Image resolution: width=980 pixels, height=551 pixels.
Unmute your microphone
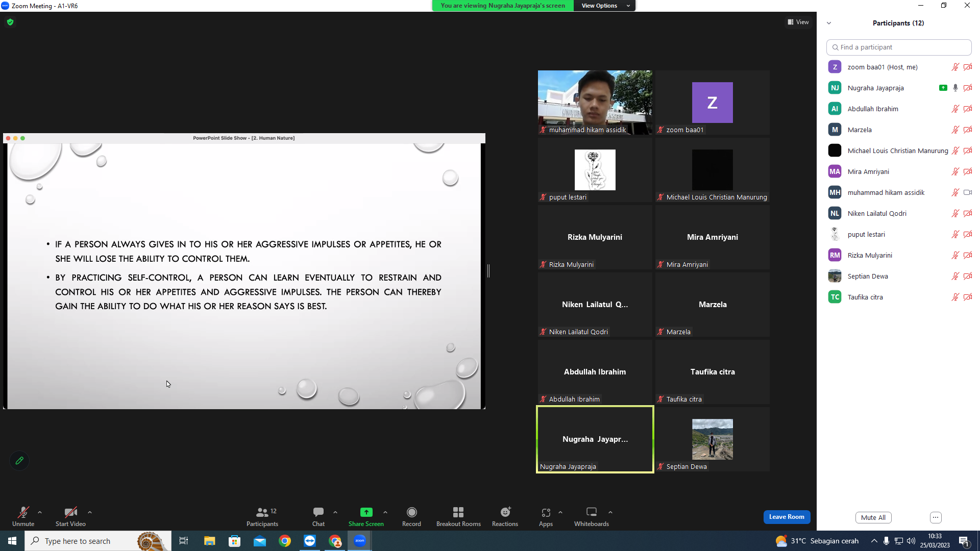pos(23,516)
